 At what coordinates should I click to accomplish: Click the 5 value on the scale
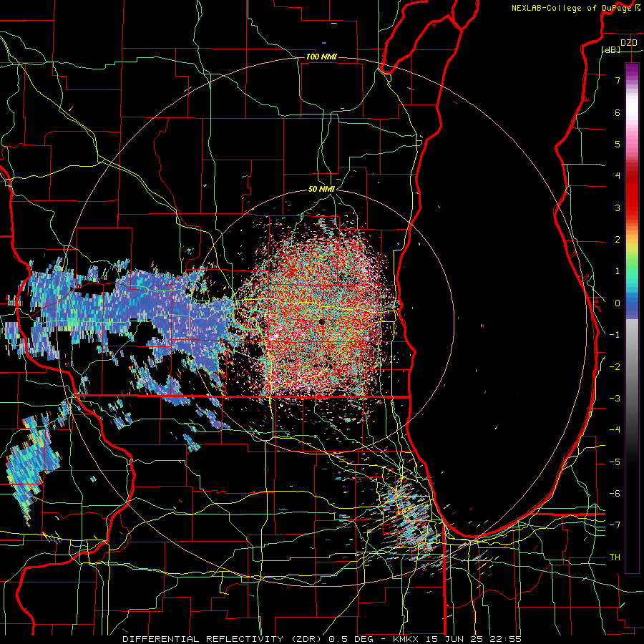point(618,144)
